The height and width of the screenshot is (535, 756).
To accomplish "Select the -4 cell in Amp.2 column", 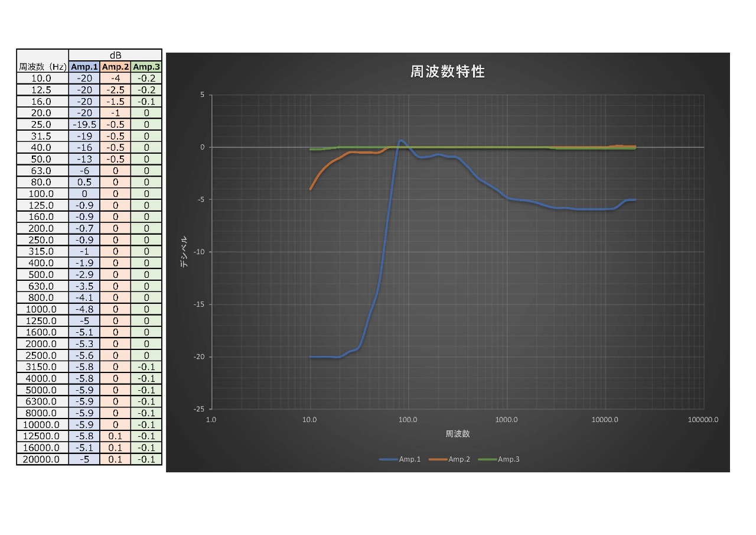I will 115,79.
